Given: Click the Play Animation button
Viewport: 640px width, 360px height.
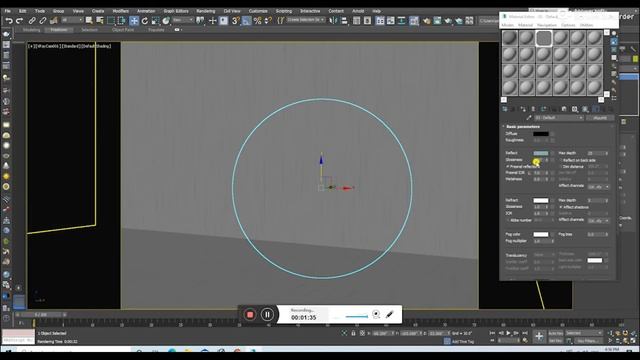Looking at the screenshot, I should 508,333.
